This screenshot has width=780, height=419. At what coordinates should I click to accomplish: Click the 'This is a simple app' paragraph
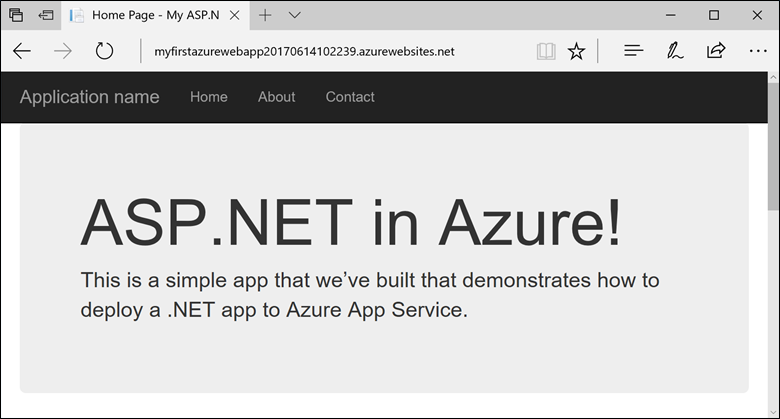[x=370, y=295]
